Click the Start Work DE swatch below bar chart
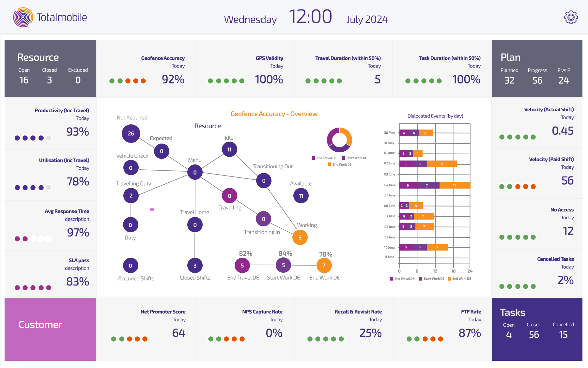Screen dimensions: 588x368 pos(421,279)
